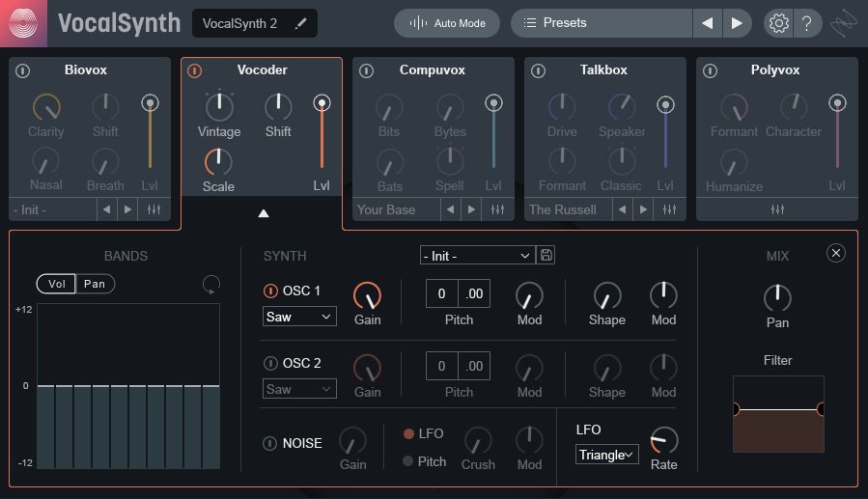Click Vocoder level slider handle
The width and height of the screenshot is (868, 499).
coord(322,103)
